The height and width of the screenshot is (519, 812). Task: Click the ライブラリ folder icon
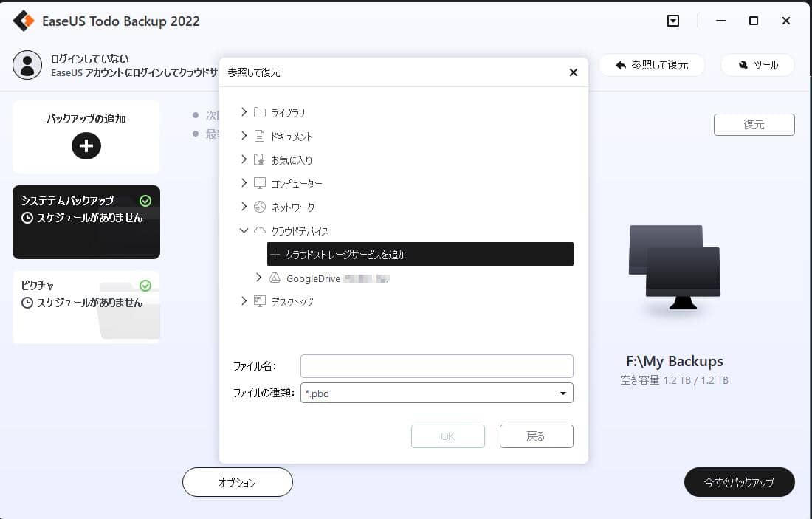pyautogui.click(x=259, y=112)
